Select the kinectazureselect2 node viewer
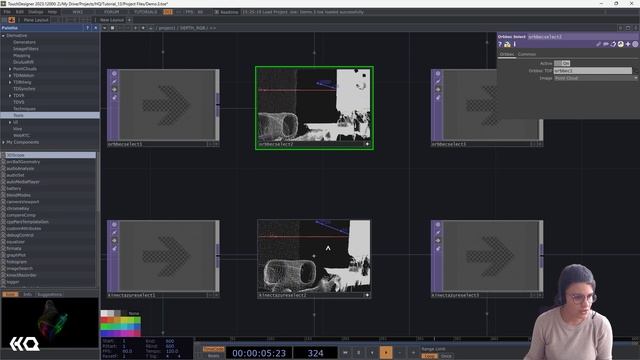The height and width of the screenshot is (360, 640). pos(314,256)
